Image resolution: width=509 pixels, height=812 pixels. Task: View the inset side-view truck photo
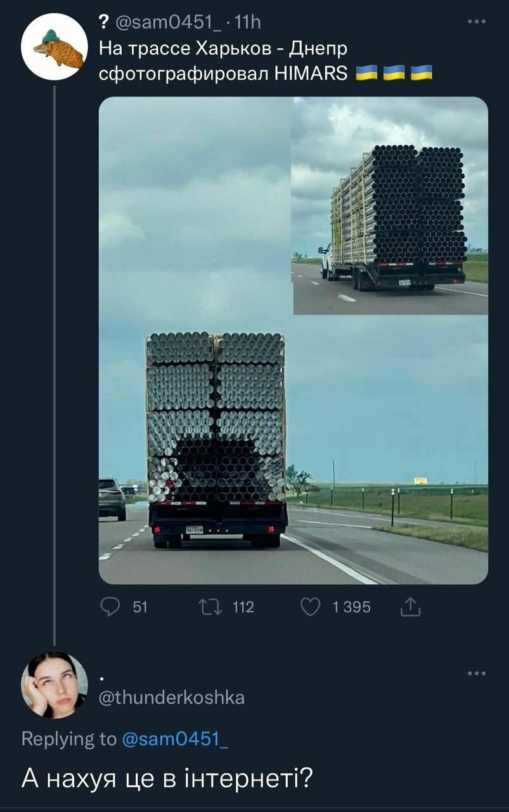click(390, 206)
